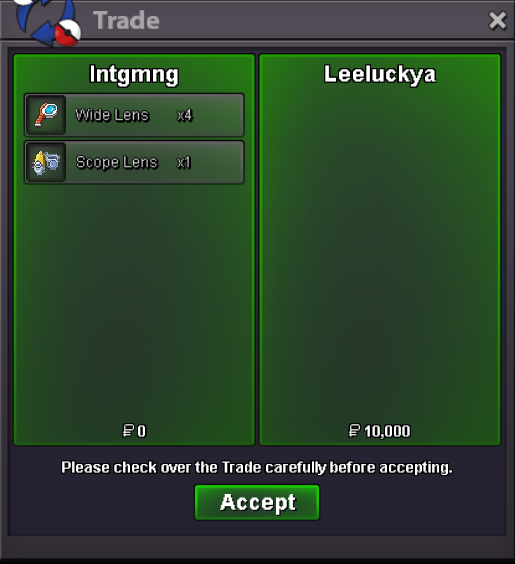Accept the trade offer
Viewport: 515px width, 564px height.
257,502
